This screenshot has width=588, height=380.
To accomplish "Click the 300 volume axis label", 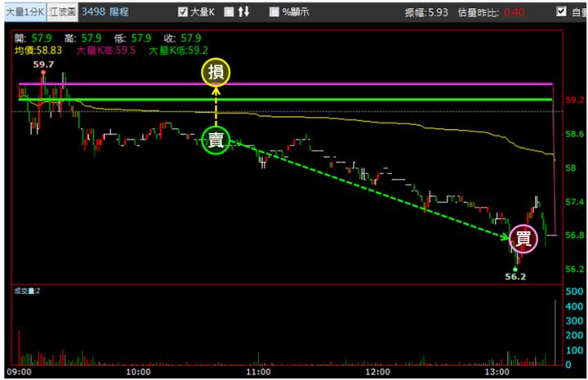I will pos(574,320).
